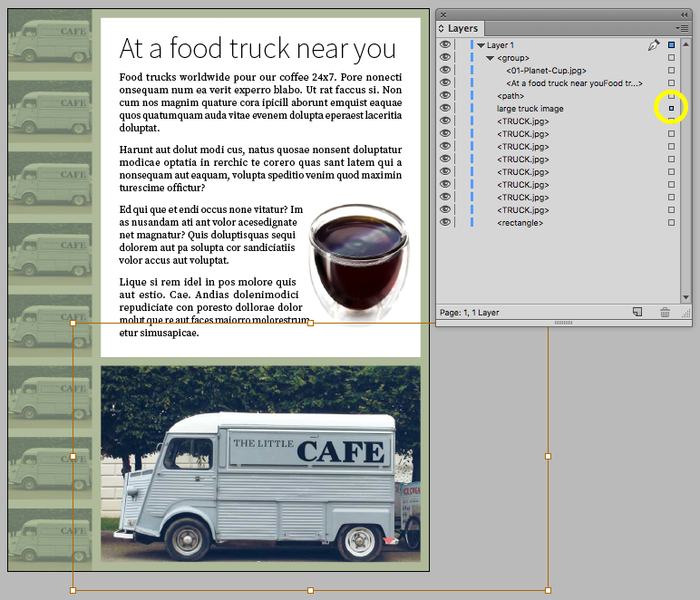
Task: Hide the <rectangle> item
Action: point(445,222)
